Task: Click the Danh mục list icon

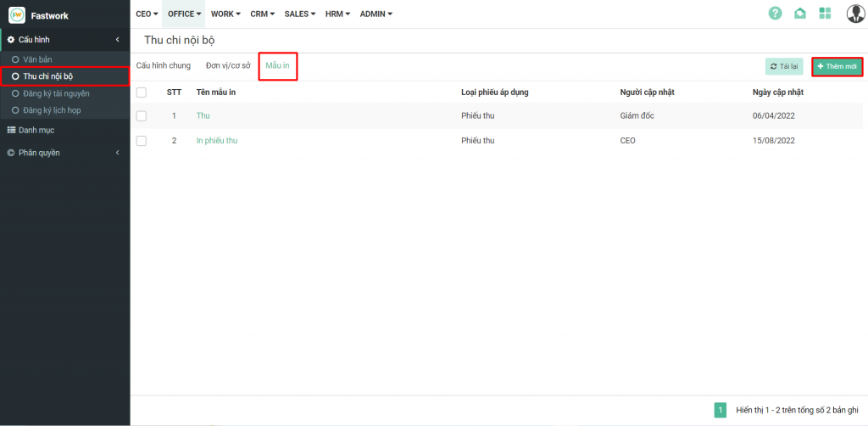Action: [x=11, y=130]
